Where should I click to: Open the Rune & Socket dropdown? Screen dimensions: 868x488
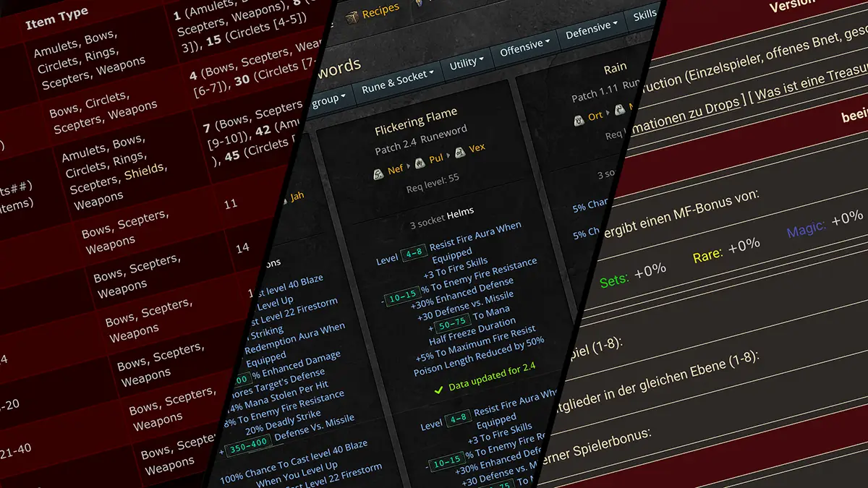398,84
